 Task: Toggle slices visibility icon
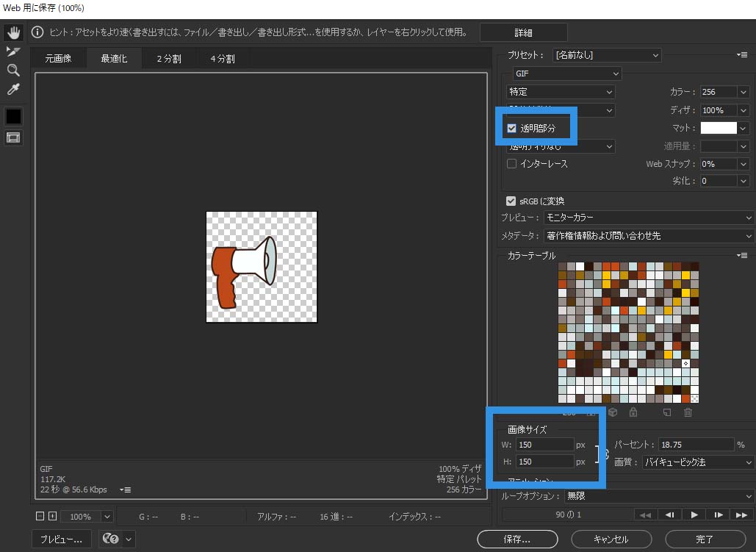pyautogui.click(x=13, y=137)
